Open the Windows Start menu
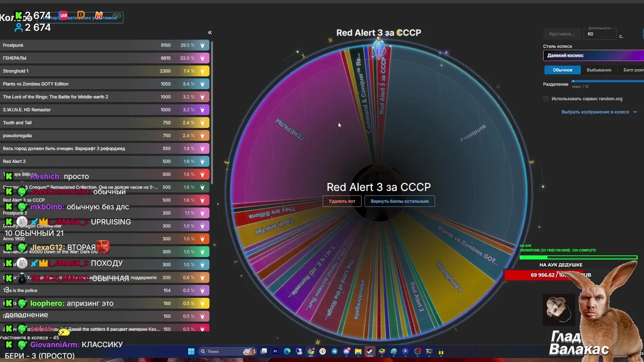 (x=191, y=351)
